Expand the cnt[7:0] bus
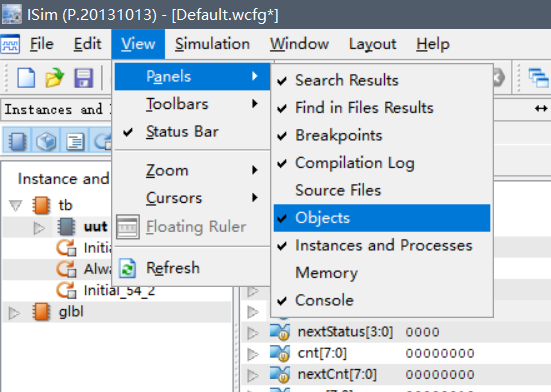This screenshot has width=551, height=392. (253, 354)
